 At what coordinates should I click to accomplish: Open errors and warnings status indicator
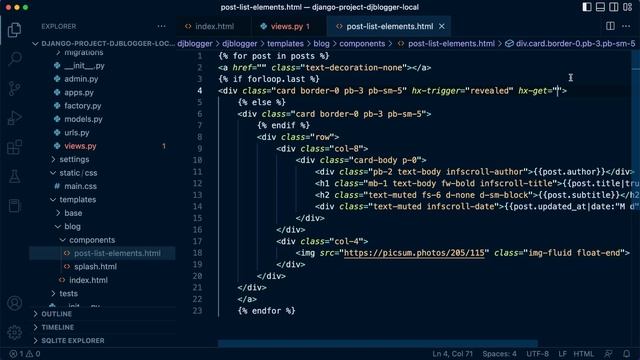point(25,353)
